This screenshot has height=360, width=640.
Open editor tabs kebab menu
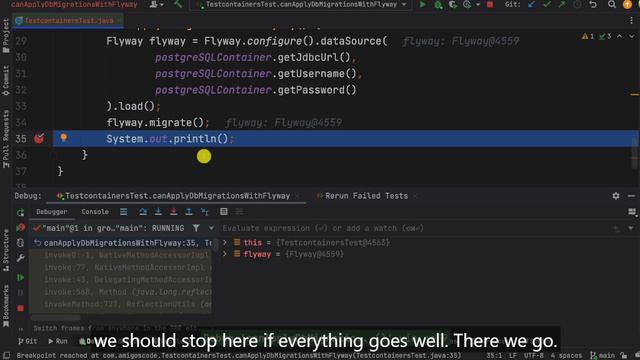pos(631,20)
